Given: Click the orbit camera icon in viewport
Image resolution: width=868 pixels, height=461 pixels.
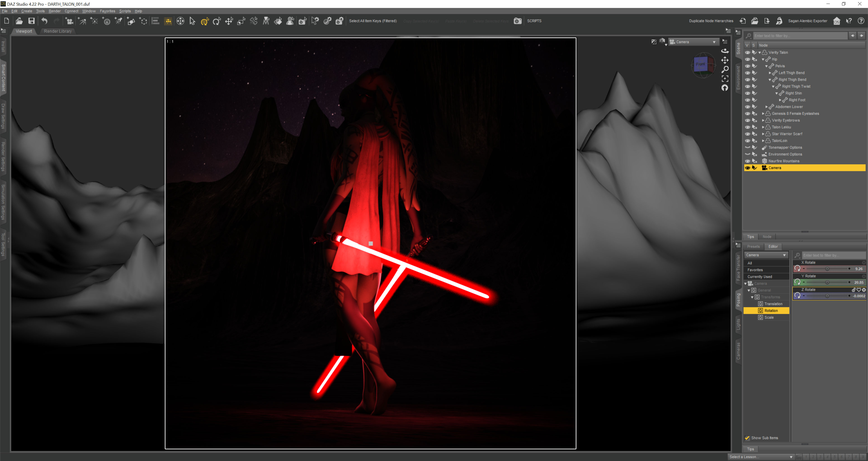Looking at the screenshot, I should point(725,51).
